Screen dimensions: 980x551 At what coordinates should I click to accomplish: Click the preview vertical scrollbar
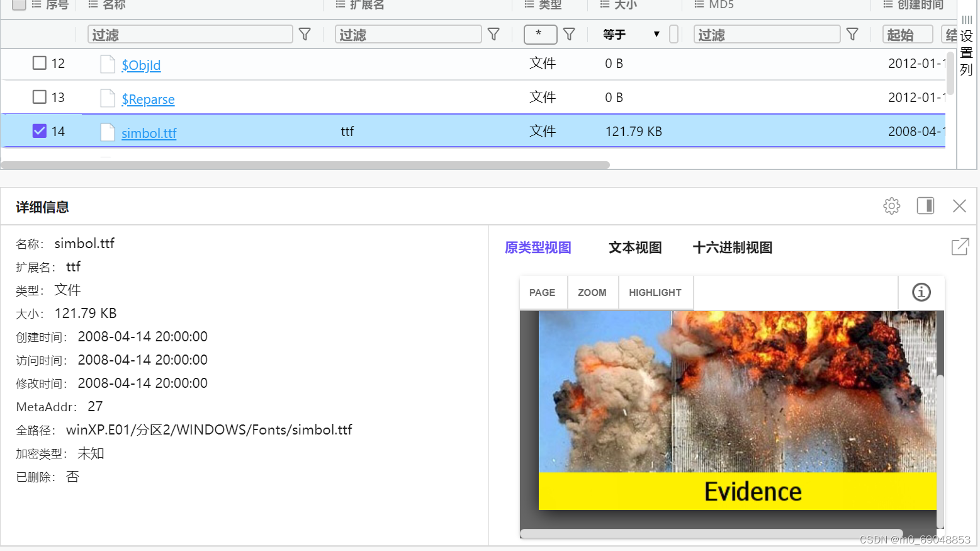pyautogui.click(x=940, y=451)
